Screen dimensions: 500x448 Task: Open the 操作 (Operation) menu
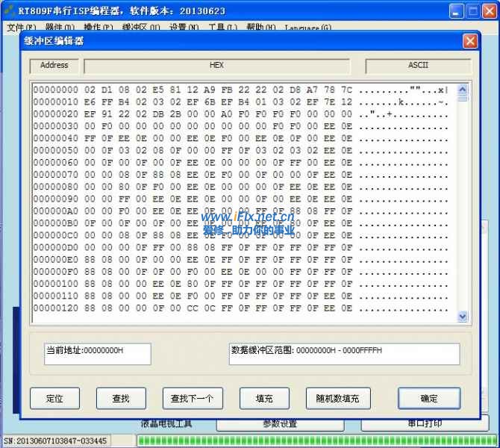pyautogui.click(x=99, y=28)
